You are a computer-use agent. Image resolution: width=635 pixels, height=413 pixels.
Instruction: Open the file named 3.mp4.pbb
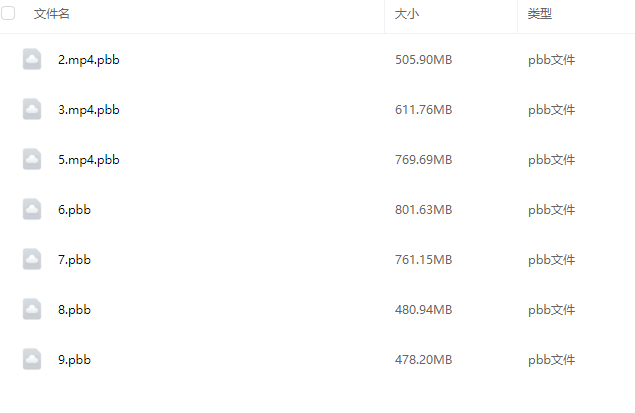(x=89, y=110)
